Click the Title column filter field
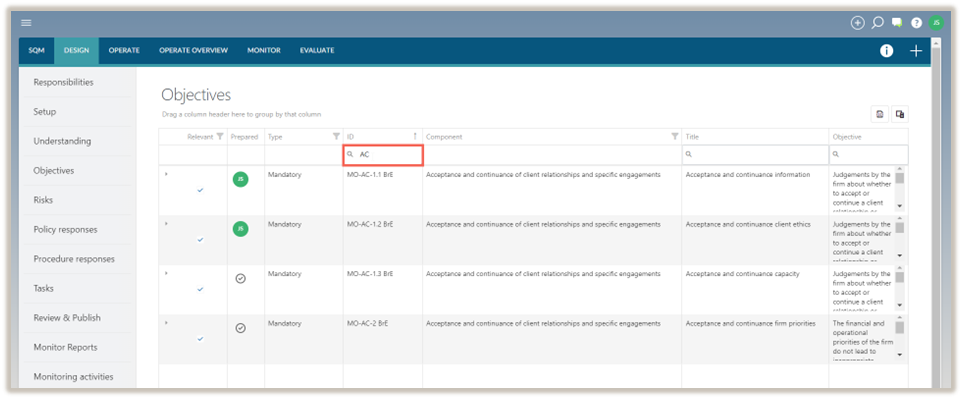Image resolution: width=962 pixels, height=399 pixels. click(755, 155)
